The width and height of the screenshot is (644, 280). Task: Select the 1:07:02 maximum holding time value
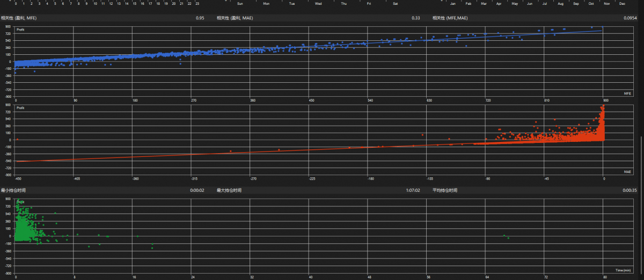pyautogui.click(x=413, y=190)
